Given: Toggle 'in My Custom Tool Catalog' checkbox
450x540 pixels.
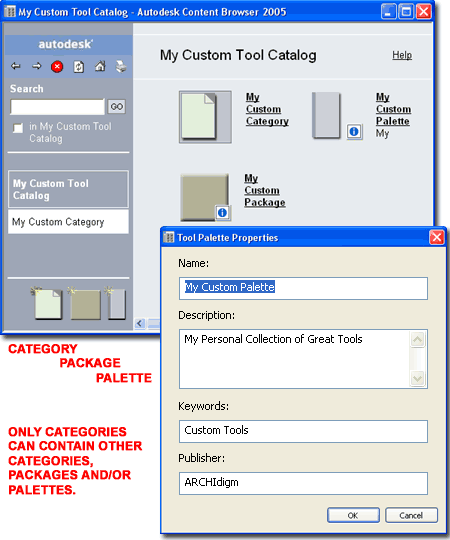Looking at the screenshot, I should (x=18, y=128).
